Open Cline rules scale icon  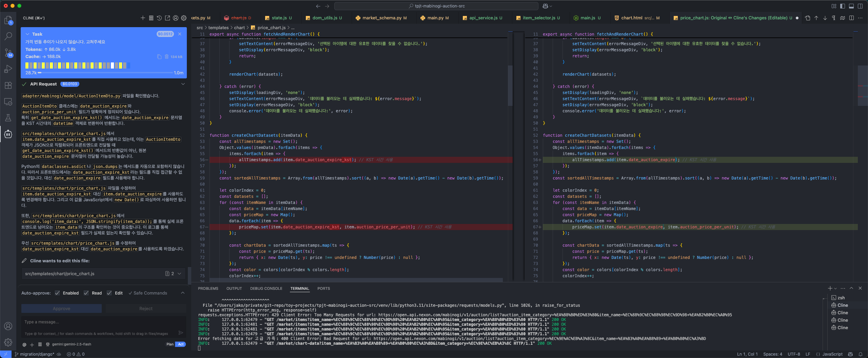point(48,344)
